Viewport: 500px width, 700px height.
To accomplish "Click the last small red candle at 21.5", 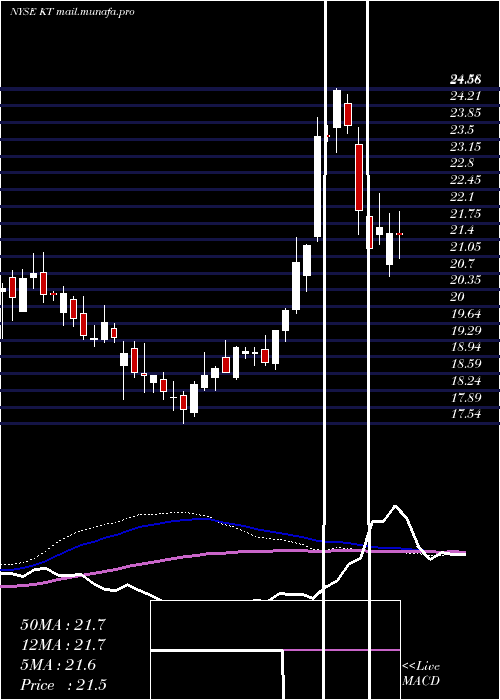I will 400,234.
